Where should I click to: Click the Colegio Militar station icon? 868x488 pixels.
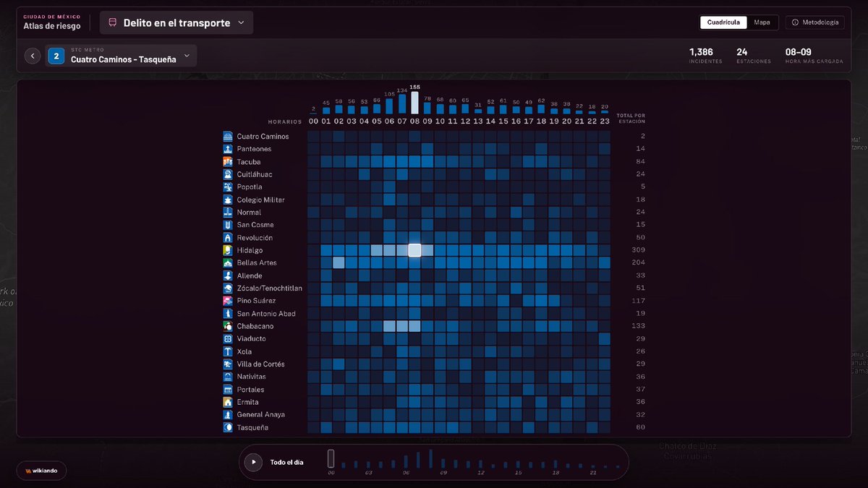pos(228,200)
